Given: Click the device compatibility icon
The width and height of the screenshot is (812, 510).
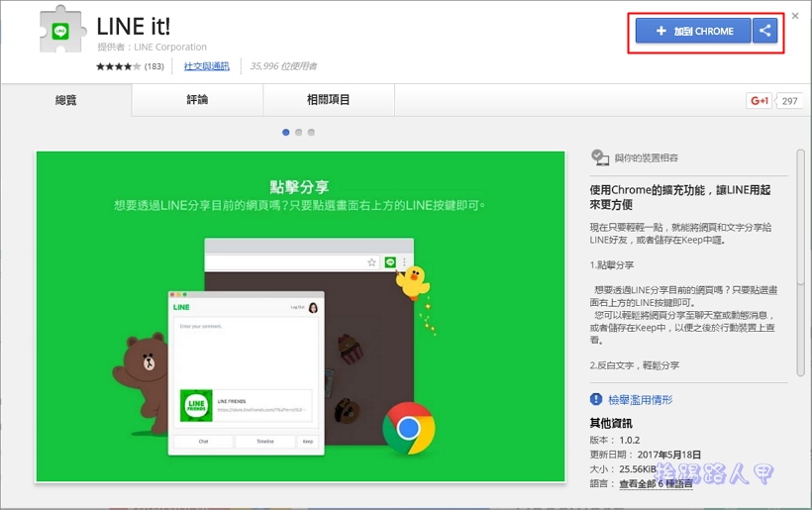Looking at the screenshot, I should tap(600, 157).
